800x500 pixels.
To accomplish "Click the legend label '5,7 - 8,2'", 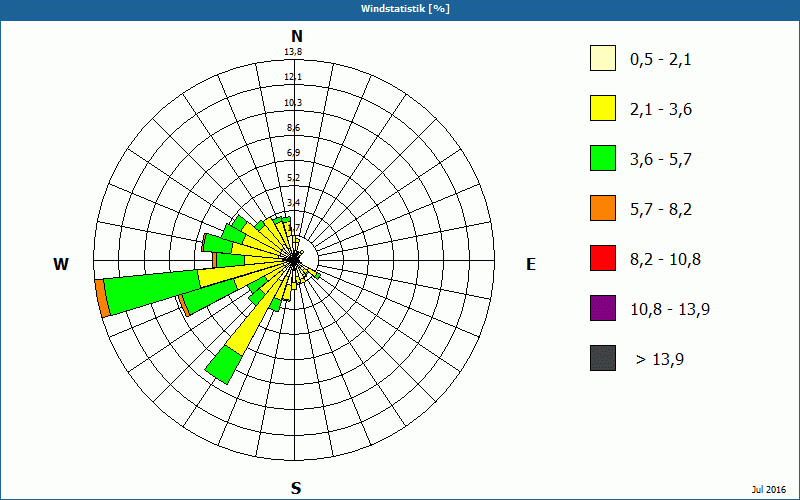I will tap(661, 210).
